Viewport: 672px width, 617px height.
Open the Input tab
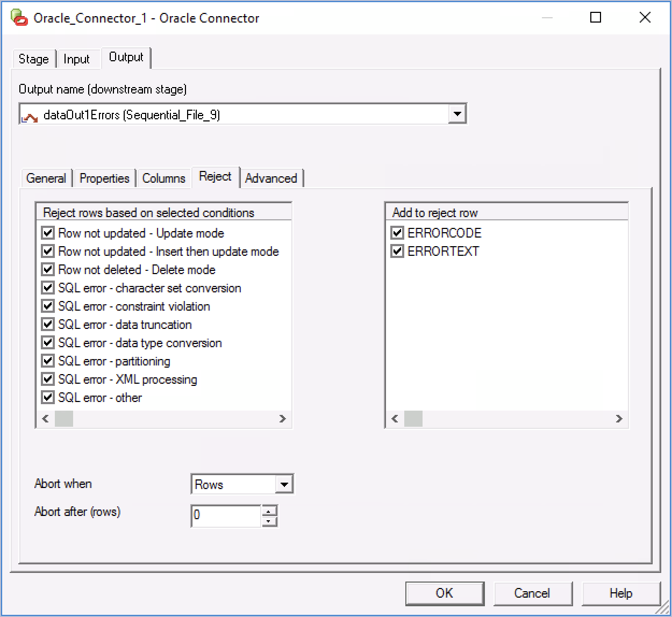tap(76, 59)
